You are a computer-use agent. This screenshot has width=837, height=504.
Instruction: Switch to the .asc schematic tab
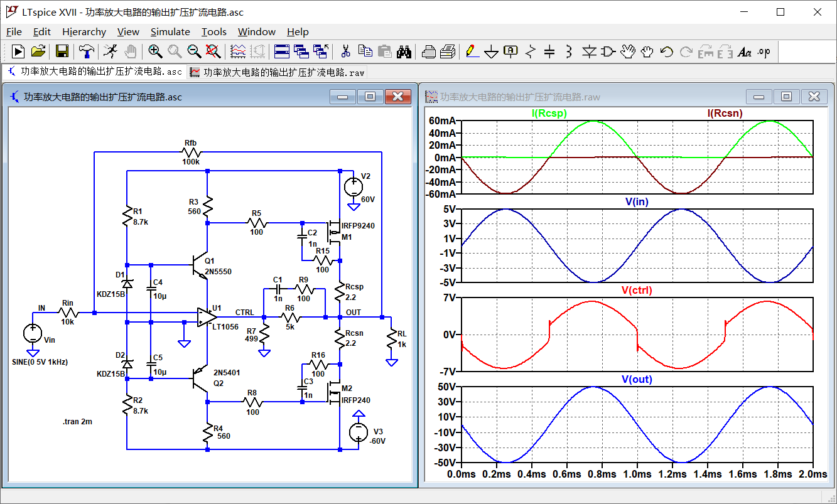click(x=94, y=72)
